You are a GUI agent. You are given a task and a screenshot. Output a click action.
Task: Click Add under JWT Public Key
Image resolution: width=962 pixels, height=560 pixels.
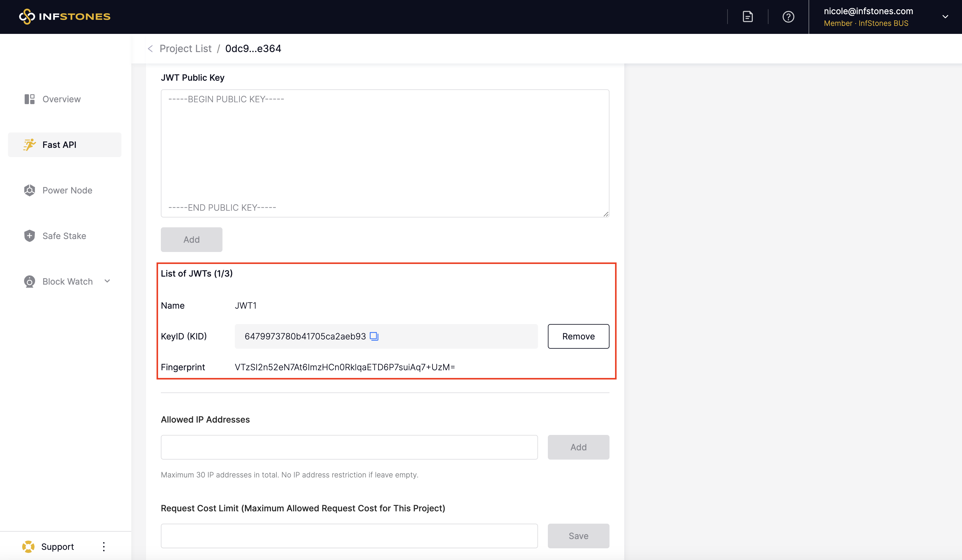tap(191, 239)
